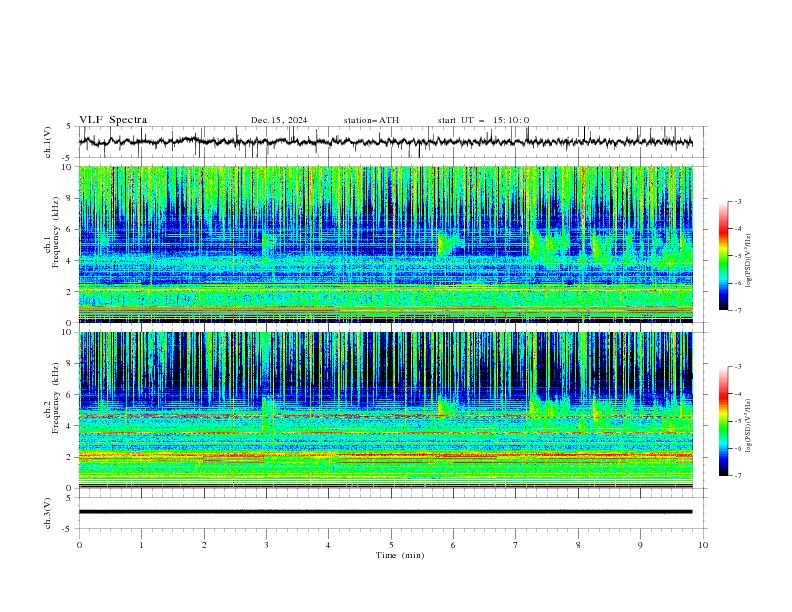The width and height of the screenshot is (792, 612).
Task: Click time axis tick label "9"
Action: [640, 545]
